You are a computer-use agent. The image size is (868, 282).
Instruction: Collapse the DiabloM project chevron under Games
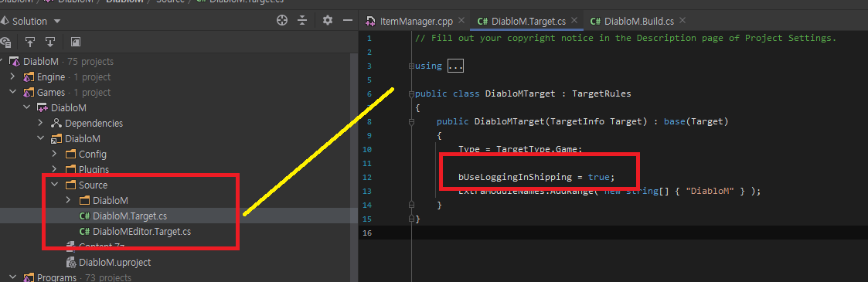pos(26,108)
